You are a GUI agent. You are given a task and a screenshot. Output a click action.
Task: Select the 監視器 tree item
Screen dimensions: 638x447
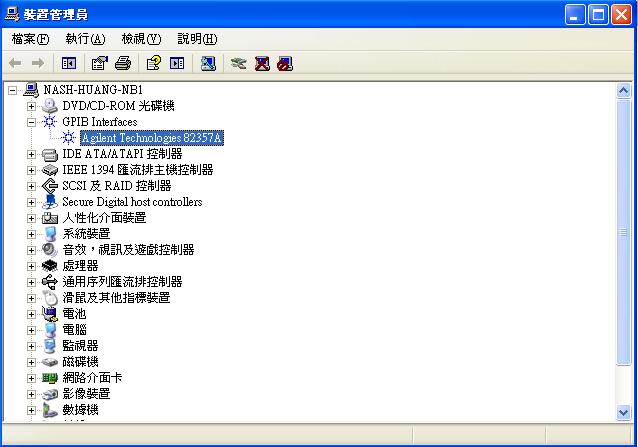coord(80,346)
